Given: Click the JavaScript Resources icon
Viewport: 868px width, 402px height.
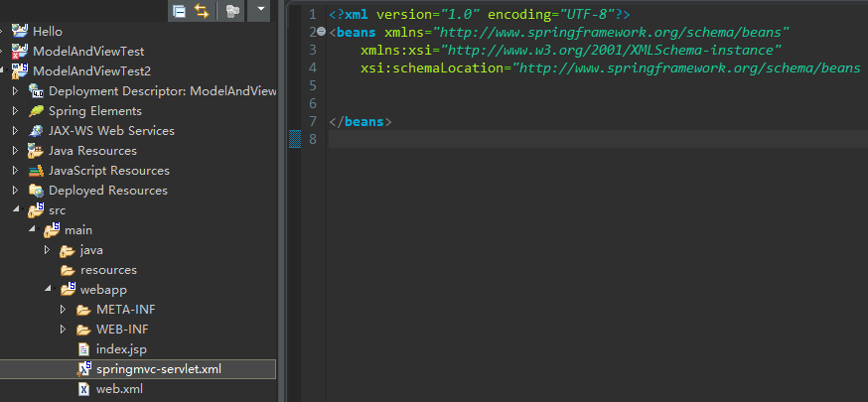Looking at the screenshot, I should [x=36, y=171].
